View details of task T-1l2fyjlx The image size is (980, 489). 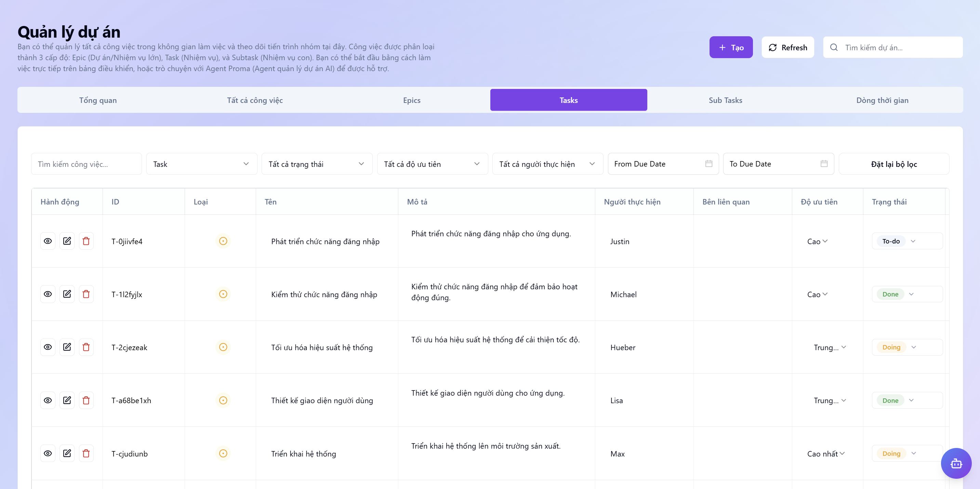coord(48,294)
